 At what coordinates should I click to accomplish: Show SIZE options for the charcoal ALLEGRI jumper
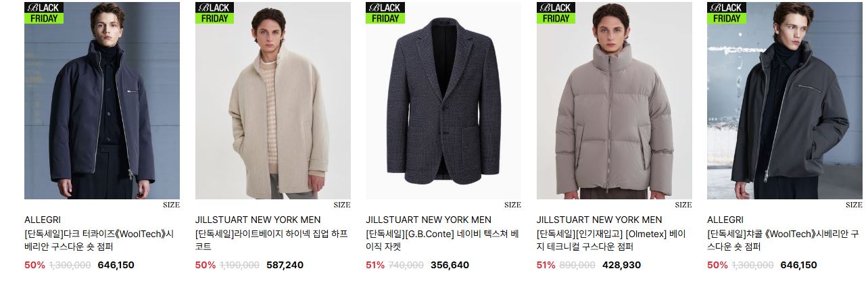854,205
